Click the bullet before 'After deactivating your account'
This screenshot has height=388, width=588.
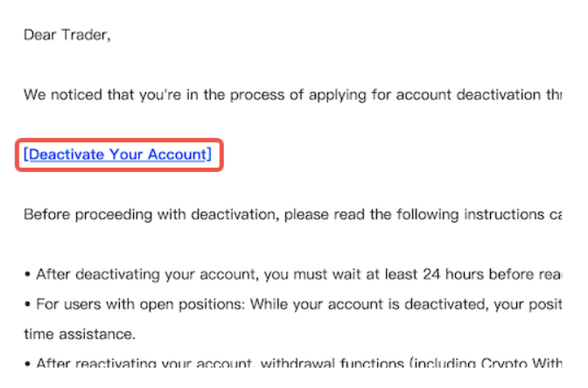pos(27,274)
